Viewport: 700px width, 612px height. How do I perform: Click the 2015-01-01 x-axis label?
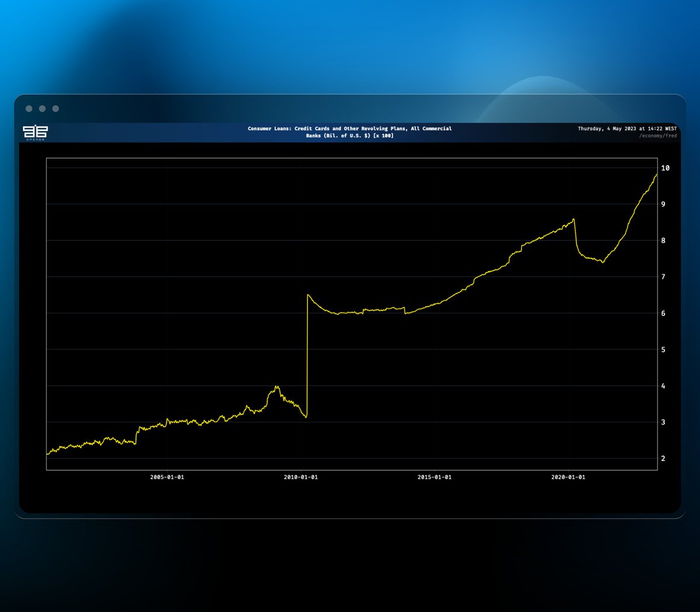pyautogui.click(x=434, y=477)
